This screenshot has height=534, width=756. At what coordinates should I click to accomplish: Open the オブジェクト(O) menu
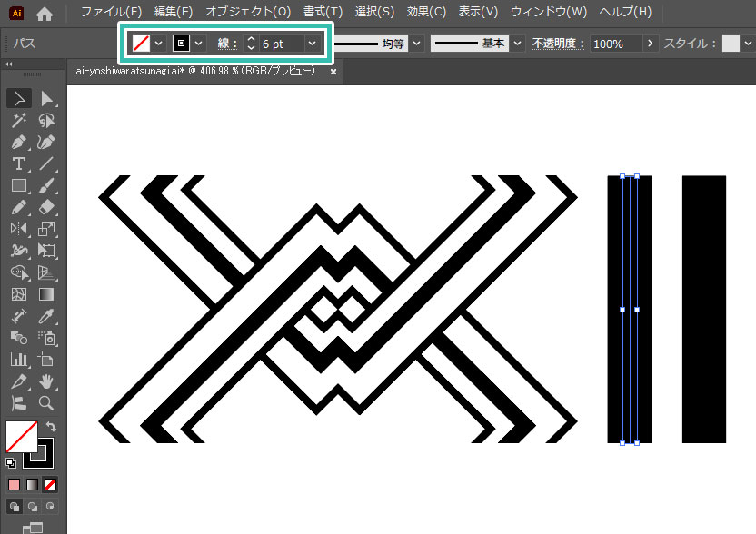coord(247,13)
